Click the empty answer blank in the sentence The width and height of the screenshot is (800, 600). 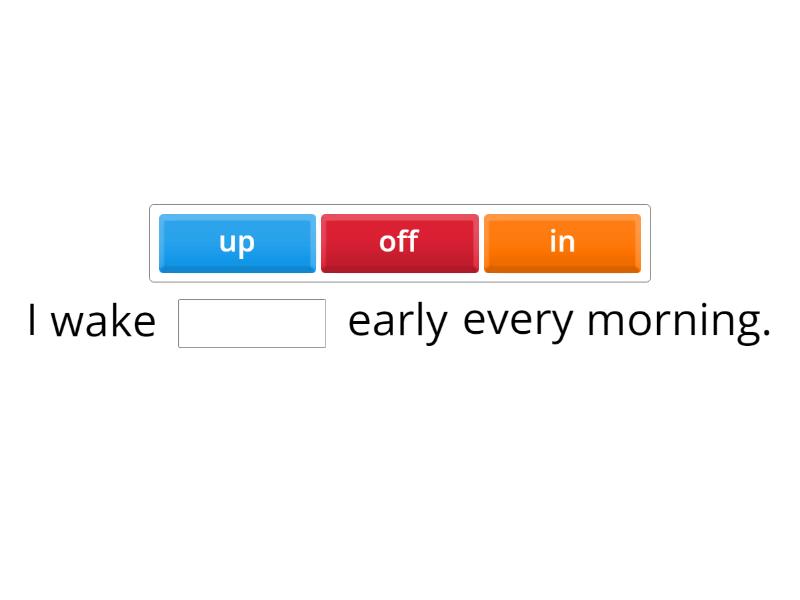pos(252,321)
